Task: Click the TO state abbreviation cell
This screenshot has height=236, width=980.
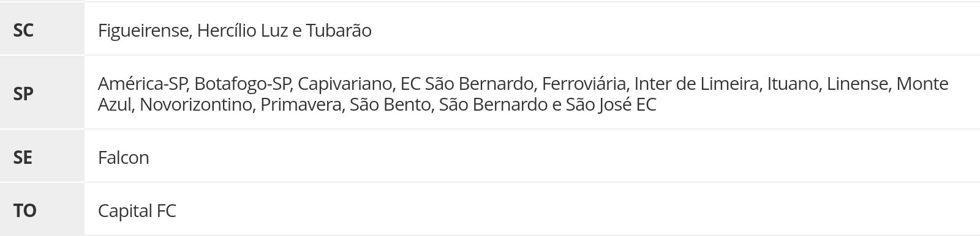Action: pyautogui.click(x=42, y=209)
